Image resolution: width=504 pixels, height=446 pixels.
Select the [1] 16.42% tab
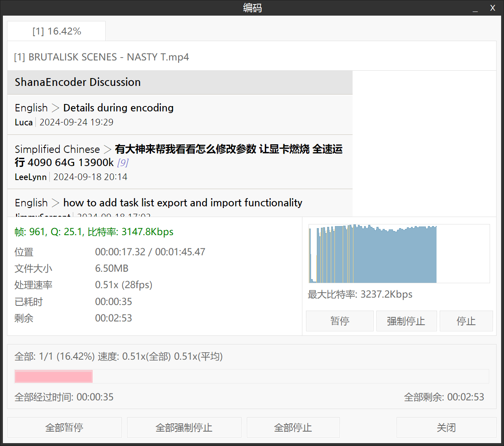pos(56,31)
